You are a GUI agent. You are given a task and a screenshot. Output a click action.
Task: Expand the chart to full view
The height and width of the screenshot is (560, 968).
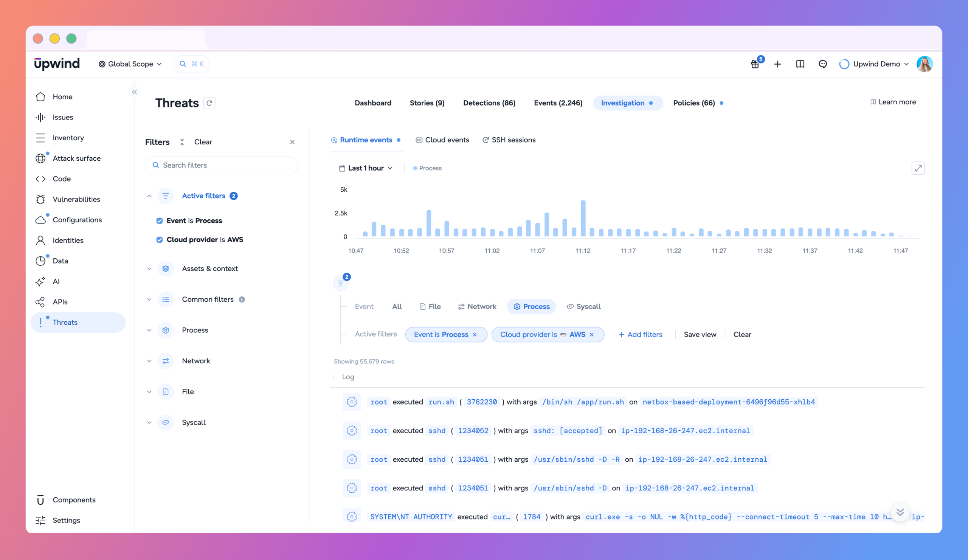[x=918, y=168]
